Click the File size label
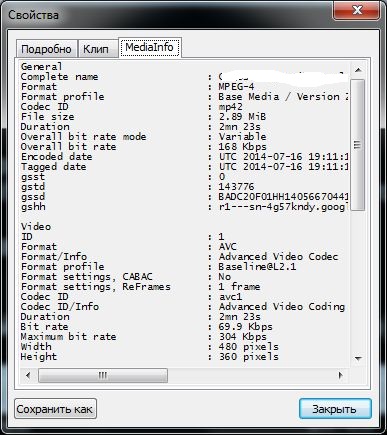Image resolution: width=387 pixels, height=435 pixels. click(x=47, y=117)
